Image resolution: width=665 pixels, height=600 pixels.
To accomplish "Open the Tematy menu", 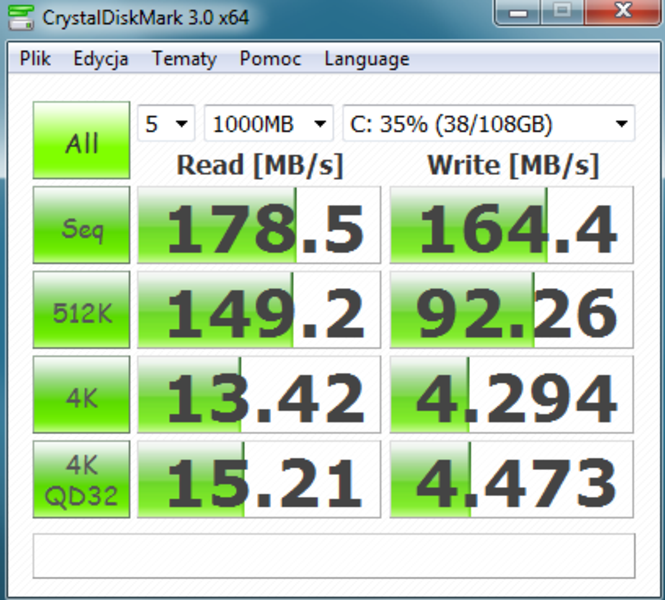I will click(184, 59).
